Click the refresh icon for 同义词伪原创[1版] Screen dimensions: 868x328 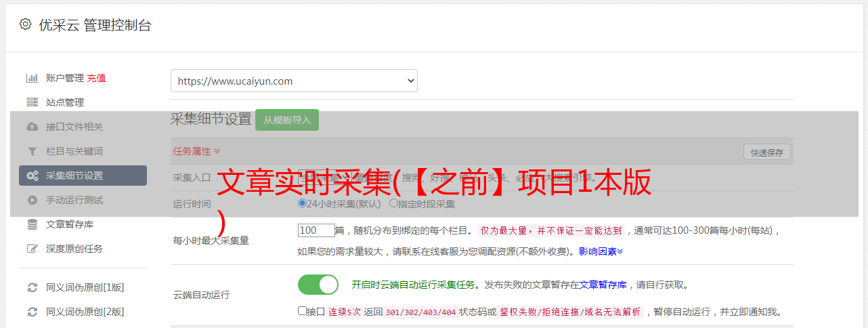click(32, 287)
